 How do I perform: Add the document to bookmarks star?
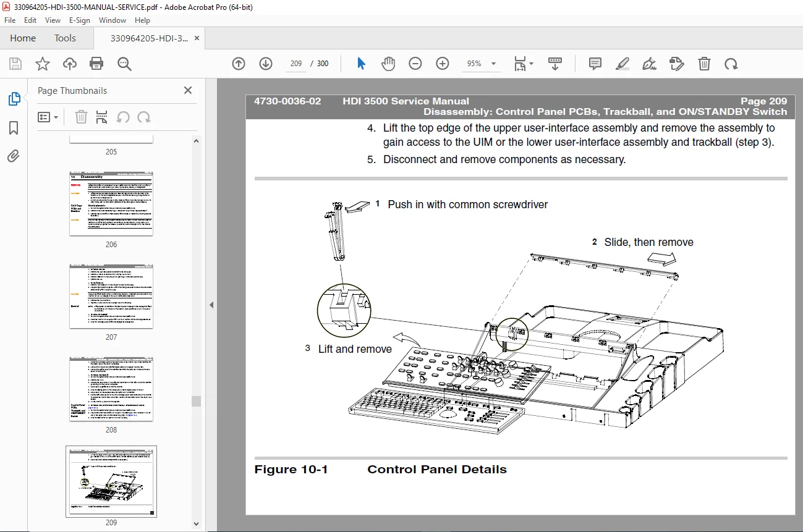[42, 64]
